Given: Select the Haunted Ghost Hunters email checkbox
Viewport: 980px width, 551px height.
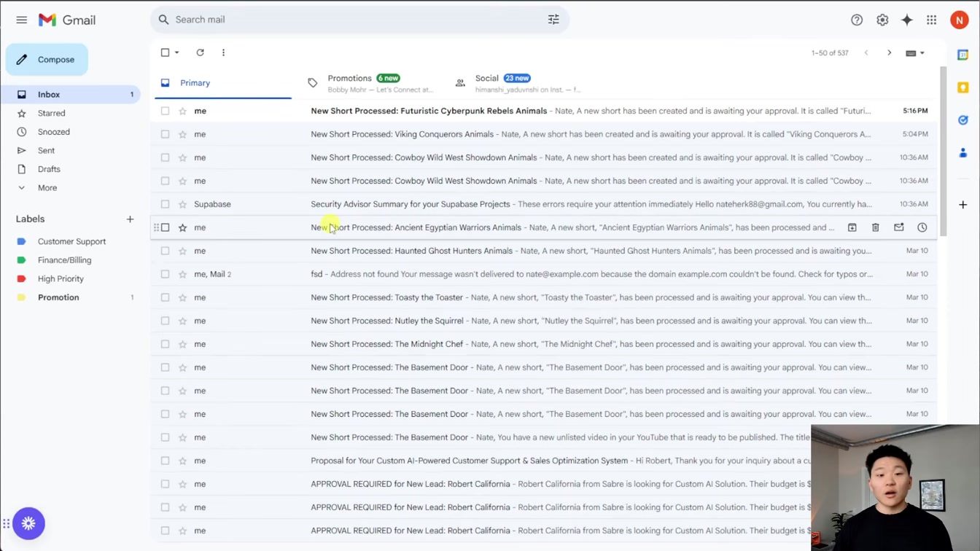Looking at the screenshot, I should [165, 251].
